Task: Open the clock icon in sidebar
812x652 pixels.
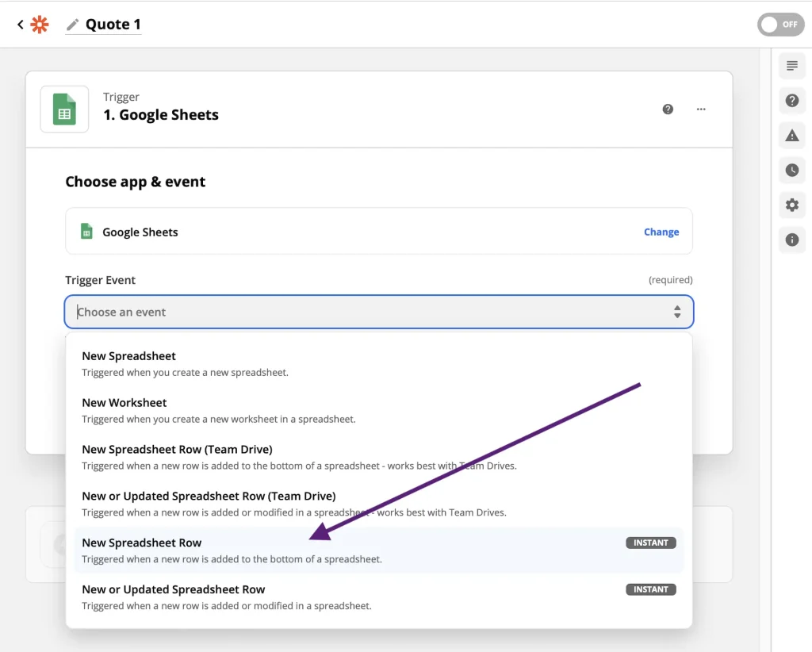Action: tap(792, 171)
